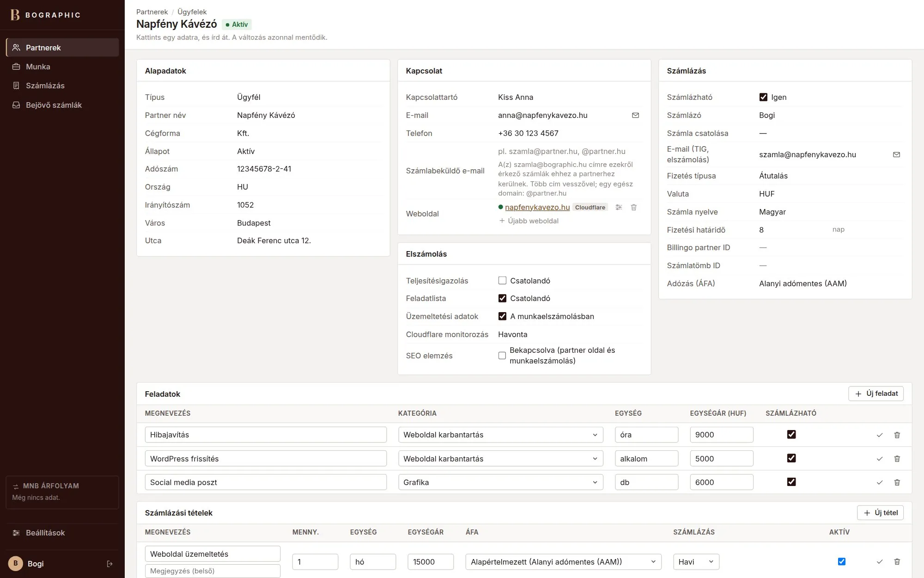Open settings icon for napfenykavezo.hu website

coord(619,207)
